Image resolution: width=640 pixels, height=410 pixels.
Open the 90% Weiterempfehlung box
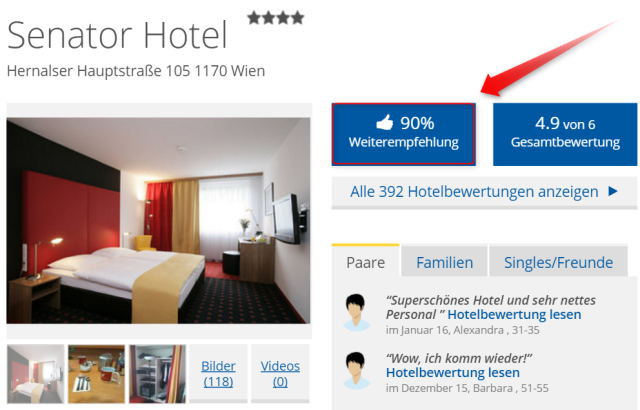[404, 134]
